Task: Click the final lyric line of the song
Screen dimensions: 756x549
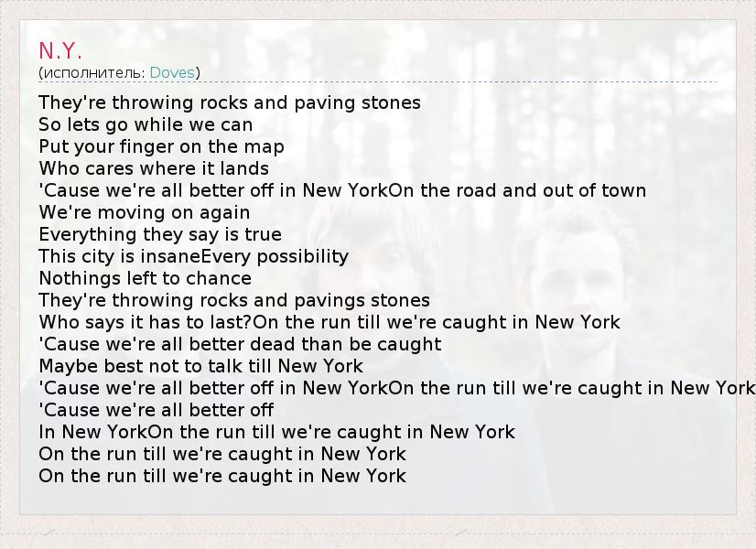Action: 222,476
